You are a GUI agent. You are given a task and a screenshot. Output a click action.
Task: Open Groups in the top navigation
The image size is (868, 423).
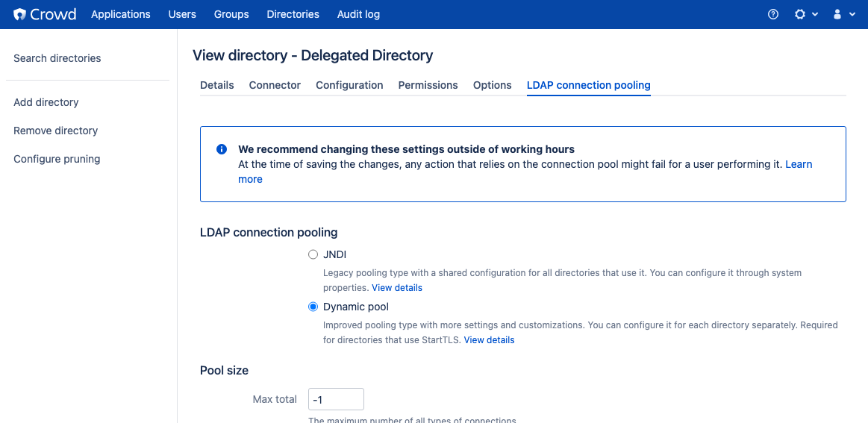231,14
